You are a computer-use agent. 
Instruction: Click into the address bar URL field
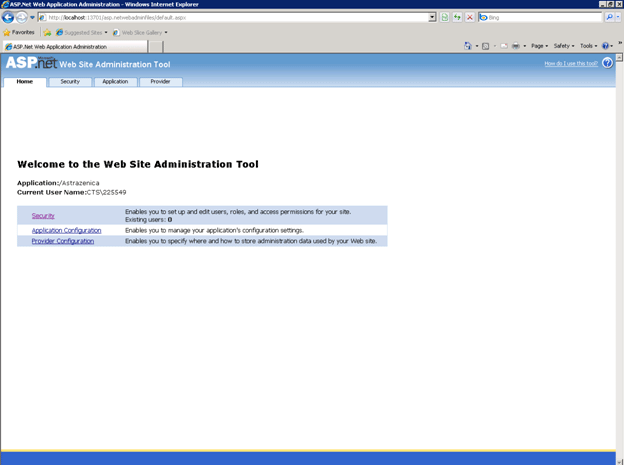point(233,18)
